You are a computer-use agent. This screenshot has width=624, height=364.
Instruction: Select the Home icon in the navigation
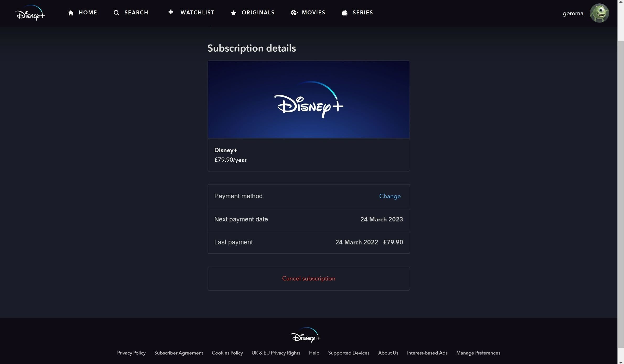[x=71, y=13]
